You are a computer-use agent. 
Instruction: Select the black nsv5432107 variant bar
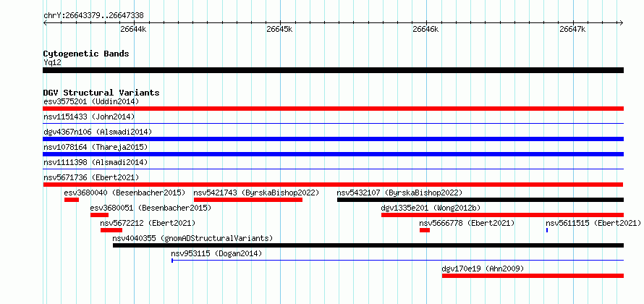pos(480,200)
